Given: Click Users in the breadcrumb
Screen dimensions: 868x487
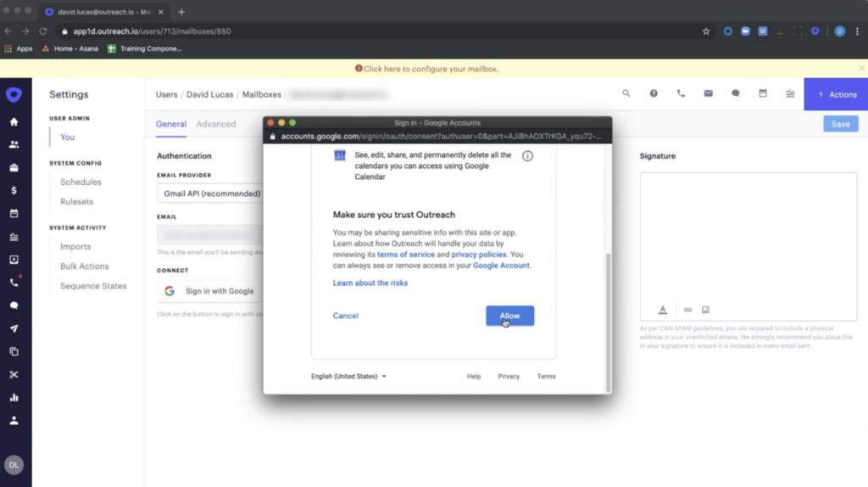Looking at the screenshot, I should [167, 94].
